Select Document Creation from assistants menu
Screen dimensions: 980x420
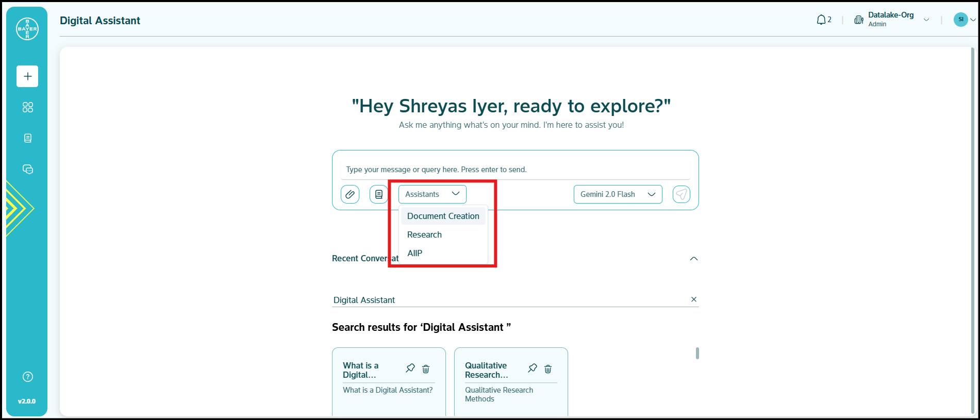click(443, 216)
